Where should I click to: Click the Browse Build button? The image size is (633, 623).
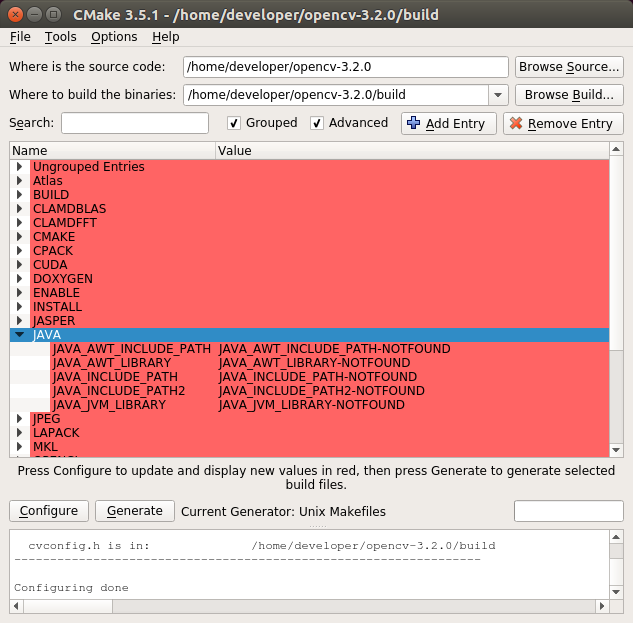click(569, 95)
